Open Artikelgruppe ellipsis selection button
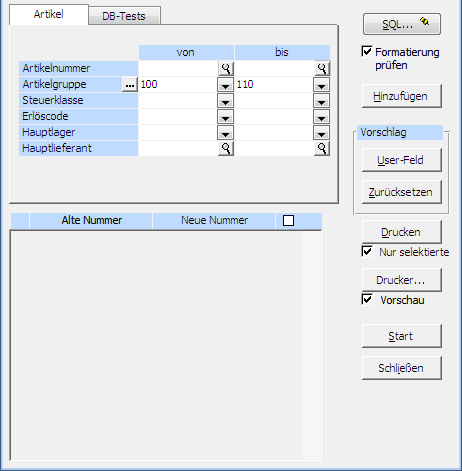The width and height of the screenshot is (462, 471). [x=130, y=85]
